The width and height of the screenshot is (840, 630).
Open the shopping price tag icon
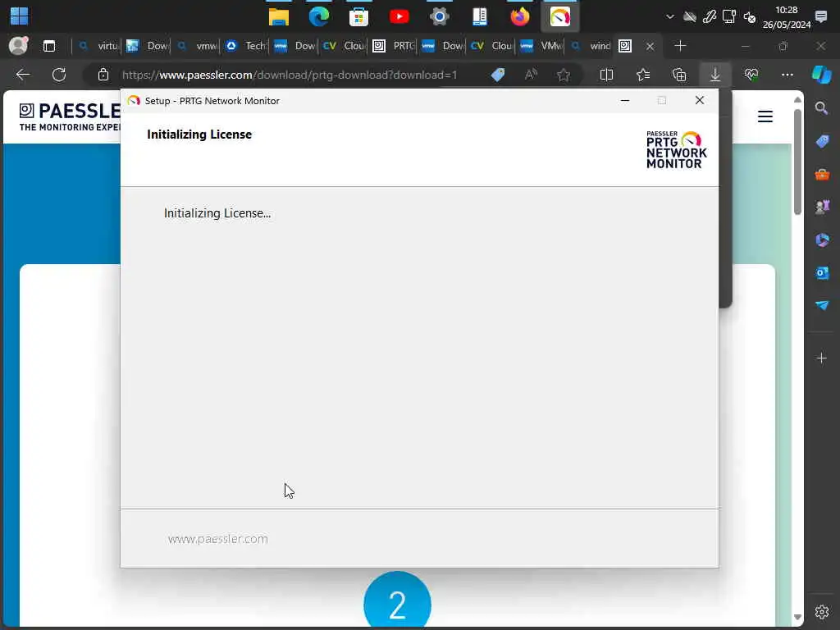(x=498, y=75)
